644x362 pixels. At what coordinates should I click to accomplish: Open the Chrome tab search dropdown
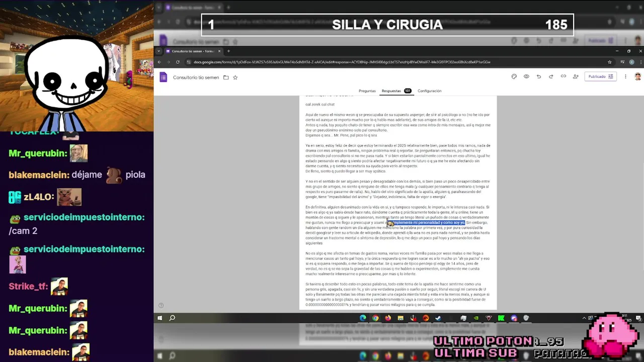tap(159, 51)
